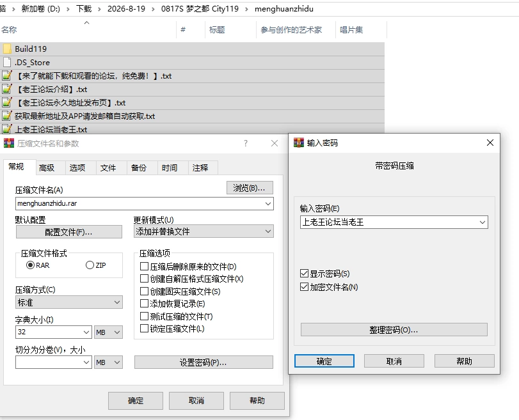
Task: Enable 创建固实压缩文件 checkbox
Action: 144,291
